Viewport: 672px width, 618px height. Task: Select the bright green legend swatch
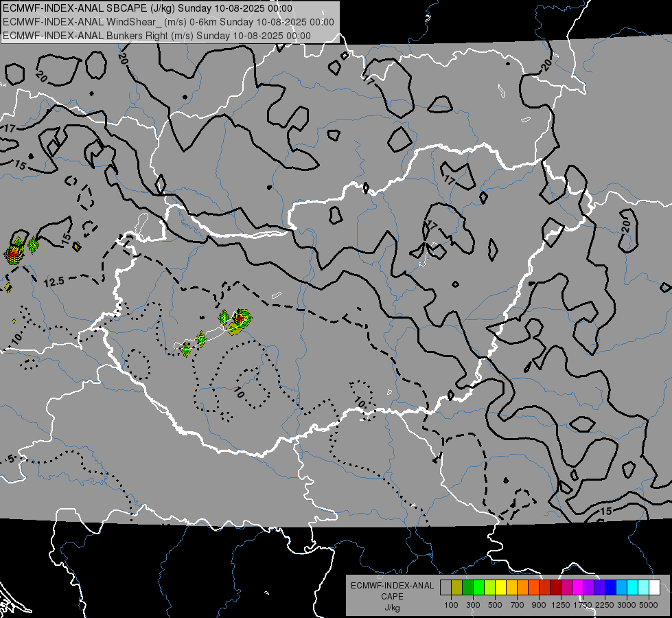click(478, 587)
